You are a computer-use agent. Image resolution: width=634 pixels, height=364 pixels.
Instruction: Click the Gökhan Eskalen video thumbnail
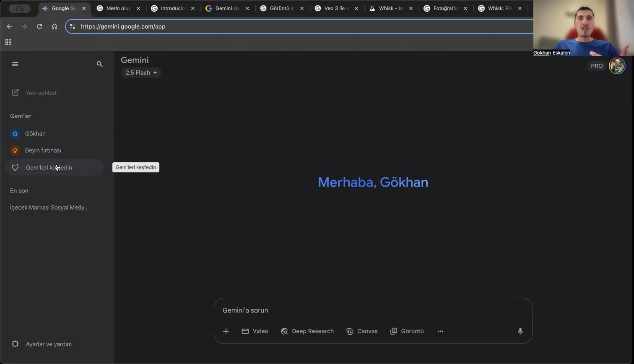[x=583, y=28]
